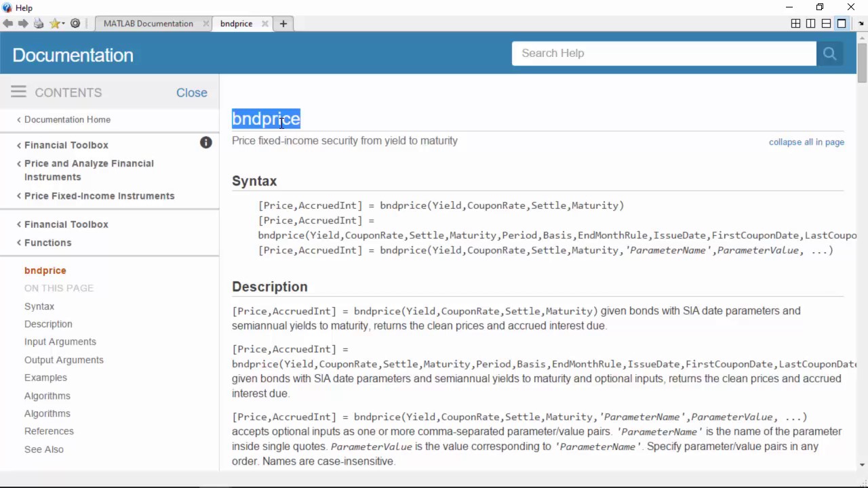Screen dimensions: 868x488
Task: Jump to Output Arguments section
Action: tap(64, 360)
